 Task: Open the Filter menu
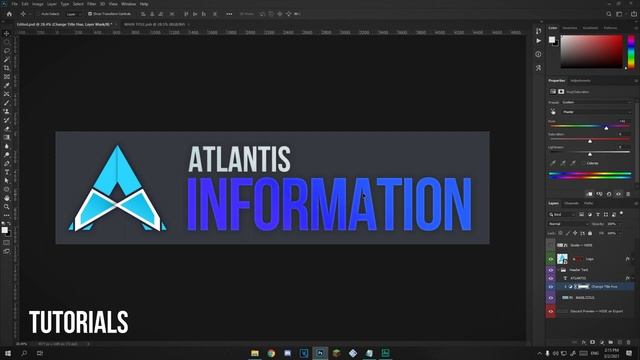(91, 4)
